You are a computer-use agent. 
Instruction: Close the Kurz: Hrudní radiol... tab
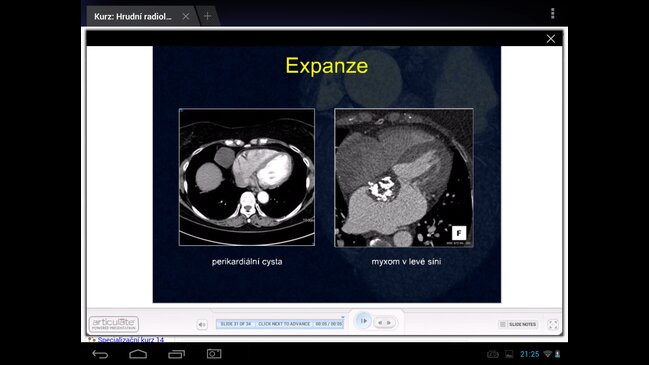click(x=185, y=16)
